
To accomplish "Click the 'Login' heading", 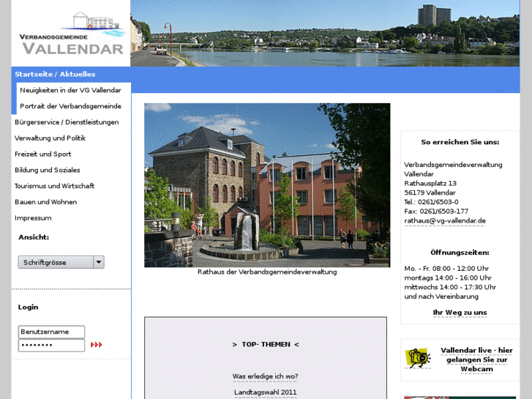I will 28,307.
